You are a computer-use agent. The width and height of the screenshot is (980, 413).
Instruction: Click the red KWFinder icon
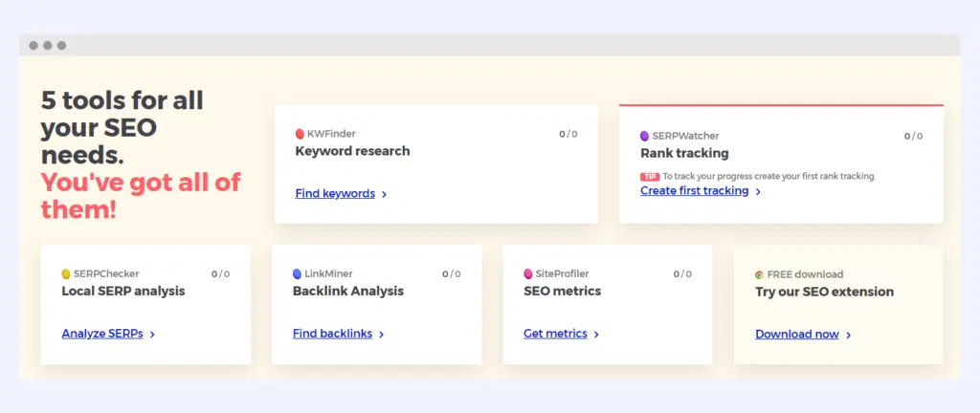pos(300,134)
